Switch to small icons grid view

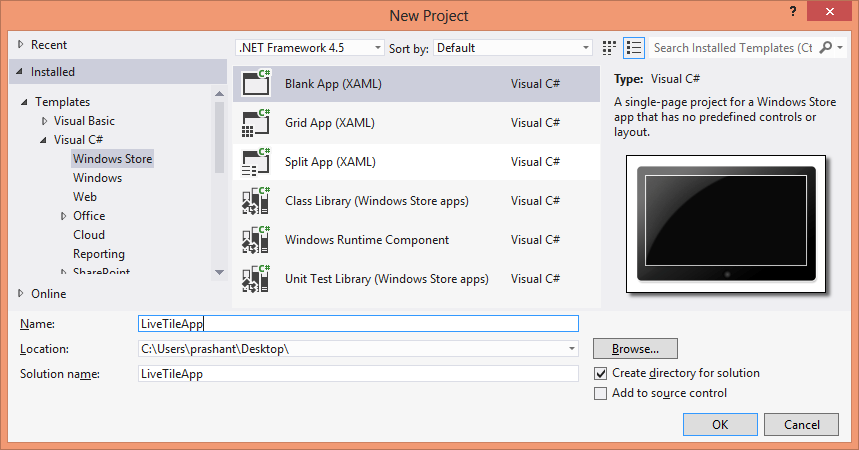(x=609, y=48)
